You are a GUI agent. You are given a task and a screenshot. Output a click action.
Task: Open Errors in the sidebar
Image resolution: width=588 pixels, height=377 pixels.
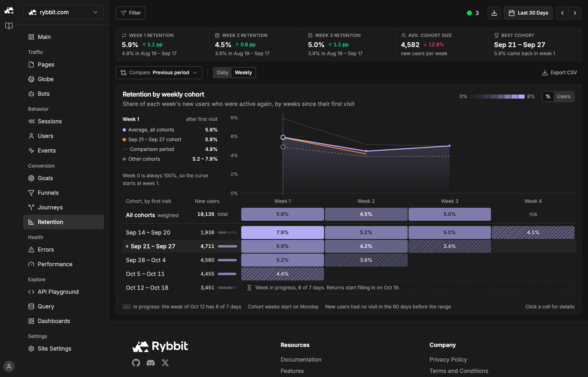point(63,250)
